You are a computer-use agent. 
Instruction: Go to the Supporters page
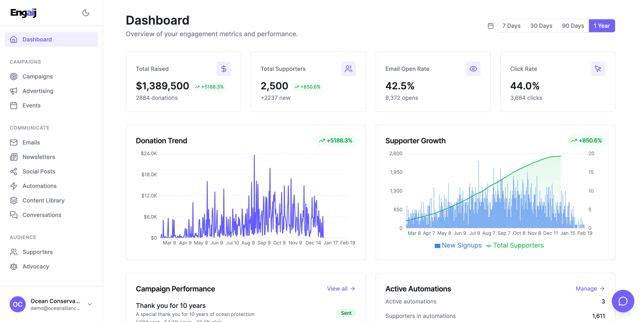[x=37, y=252]
